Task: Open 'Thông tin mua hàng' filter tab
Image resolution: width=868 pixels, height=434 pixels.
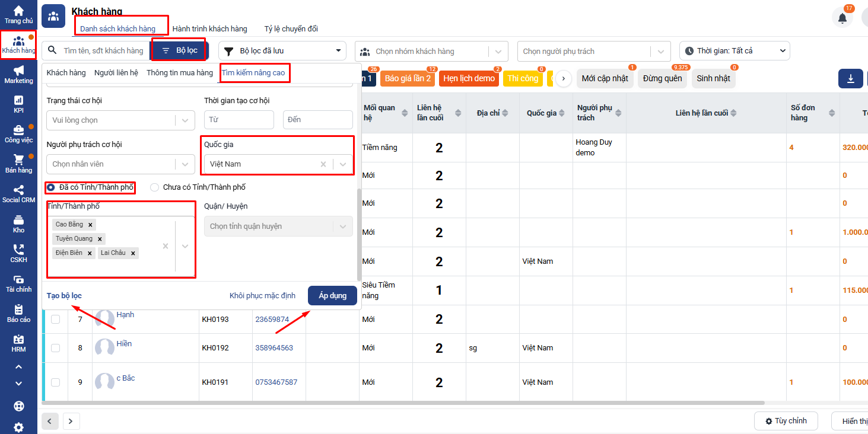Action: 179,73
